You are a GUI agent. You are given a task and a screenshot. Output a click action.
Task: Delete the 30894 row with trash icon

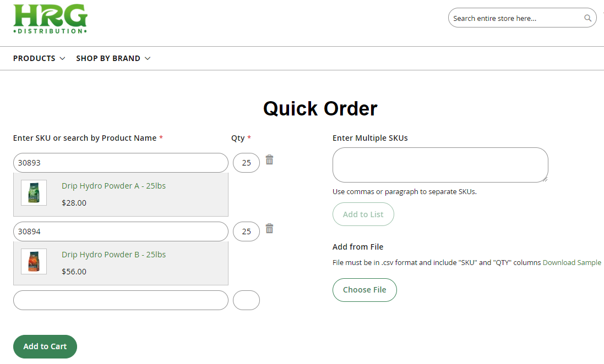tap(269, 229)
